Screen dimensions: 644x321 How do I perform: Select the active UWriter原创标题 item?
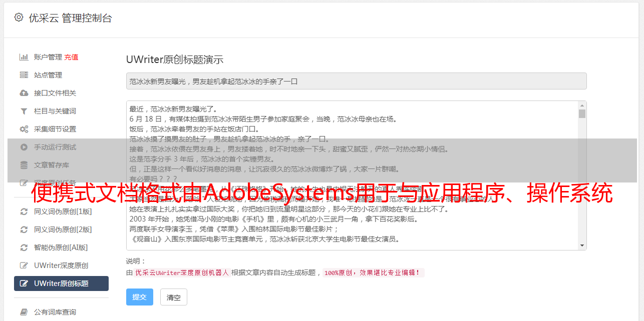tap(61, 283)
